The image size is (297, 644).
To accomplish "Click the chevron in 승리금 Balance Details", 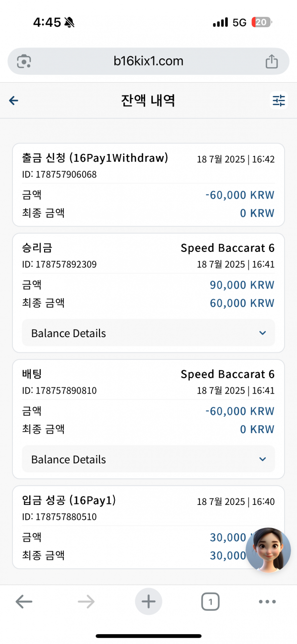I will tap(263, 333).
